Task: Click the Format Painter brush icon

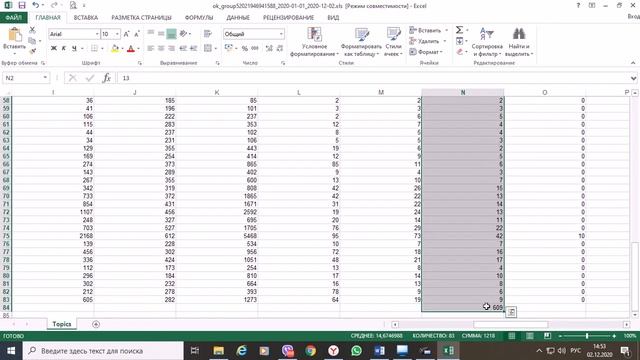Action: click(32, 51)
